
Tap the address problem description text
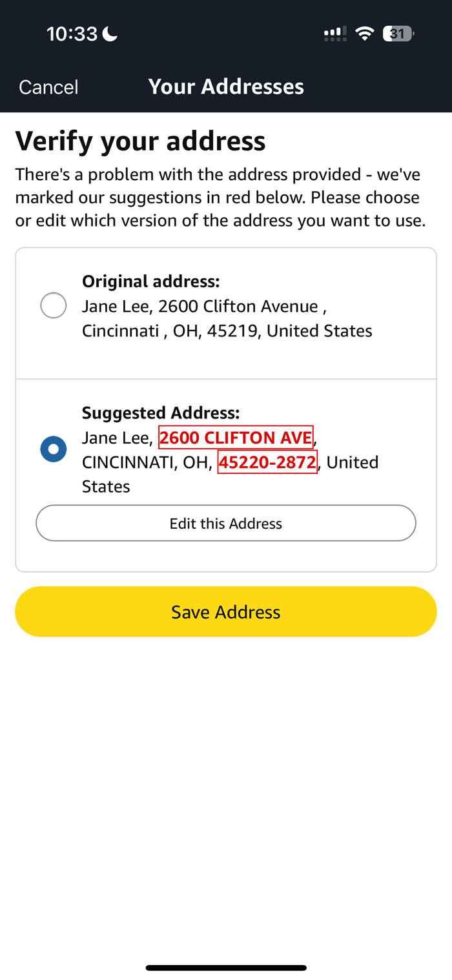tap(220, 198)
